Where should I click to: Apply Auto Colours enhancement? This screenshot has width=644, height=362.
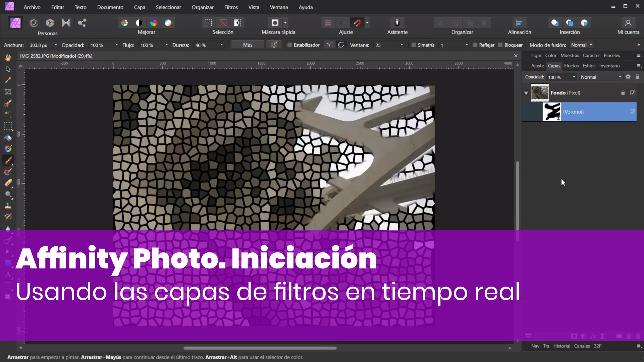tap(154, 23)
